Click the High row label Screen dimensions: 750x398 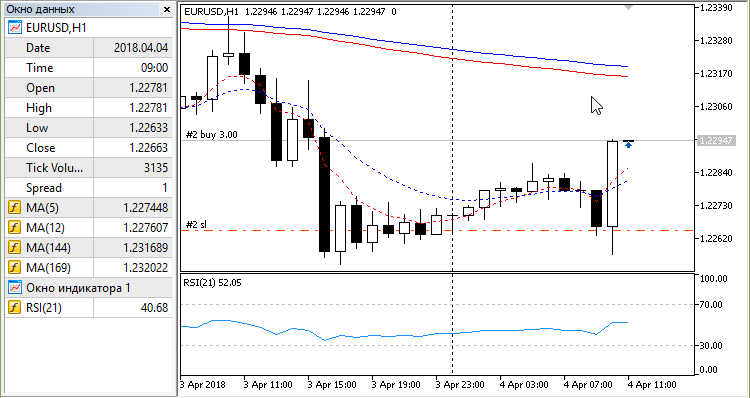[x=39, y=108]
